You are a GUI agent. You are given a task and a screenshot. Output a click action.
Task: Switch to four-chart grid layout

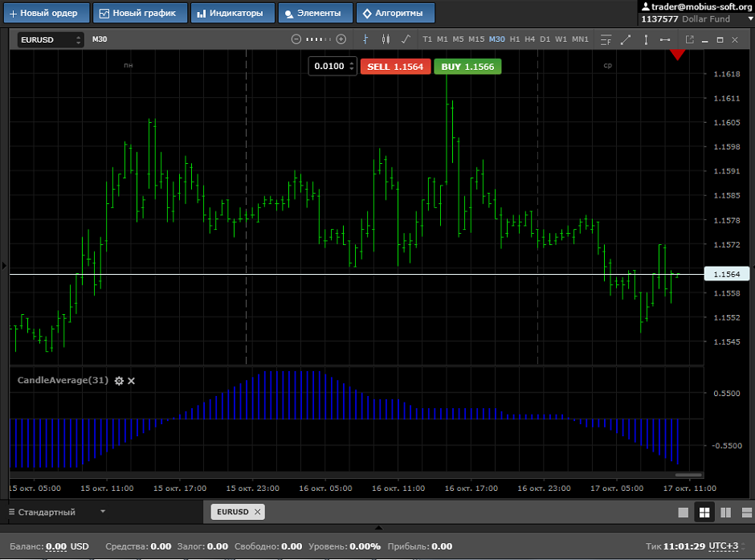[x=704, y=513]
